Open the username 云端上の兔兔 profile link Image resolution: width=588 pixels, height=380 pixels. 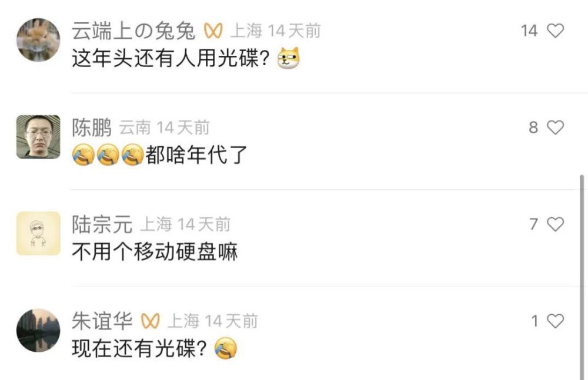[133, 31]
